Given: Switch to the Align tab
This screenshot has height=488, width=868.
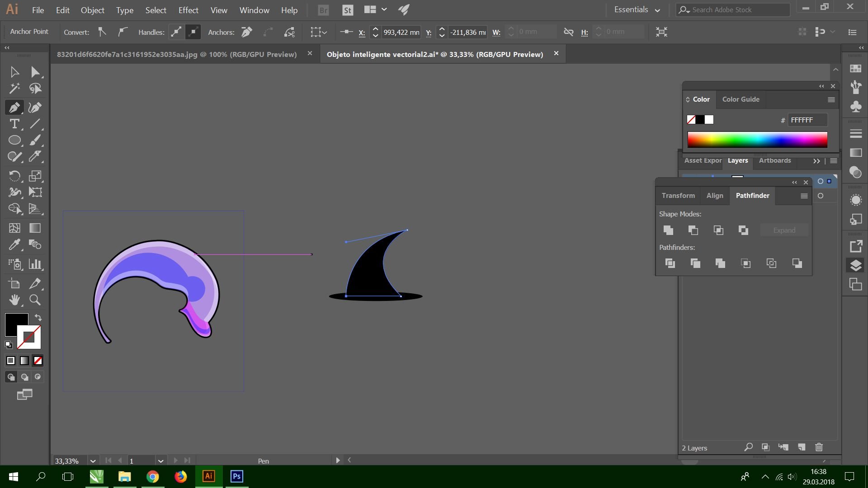Looking at the screenshot, I should pyautogui.click(x=715, y=196).
